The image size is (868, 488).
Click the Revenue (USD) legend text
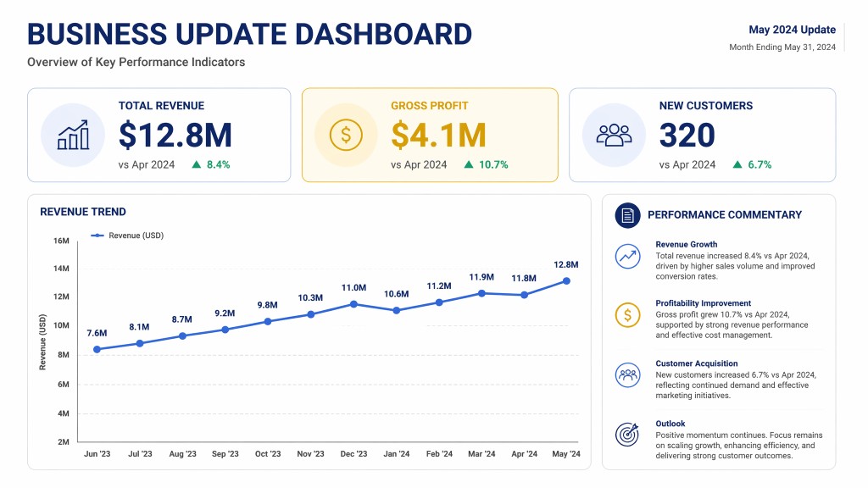[136, 236]
